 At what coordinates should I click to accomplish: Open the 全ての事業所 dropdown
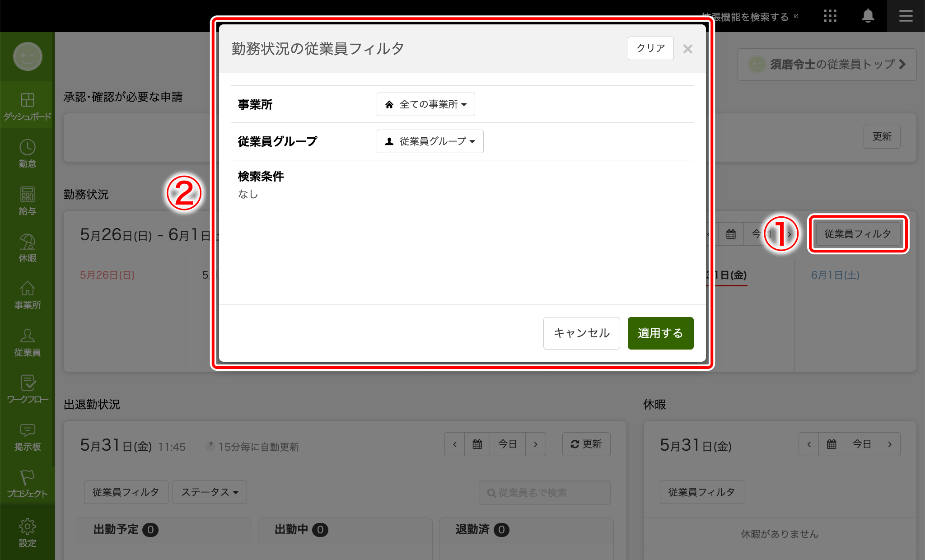click(425, 104)
